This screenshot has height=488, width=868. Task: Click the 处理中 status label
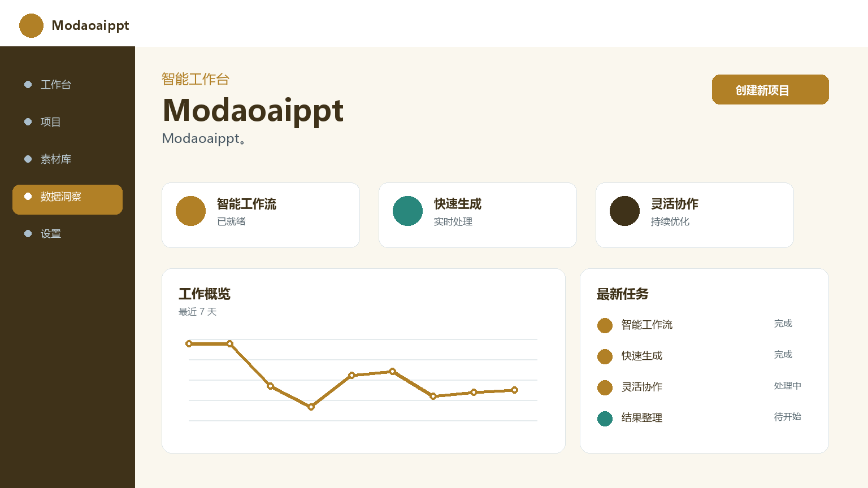[787, 386]
